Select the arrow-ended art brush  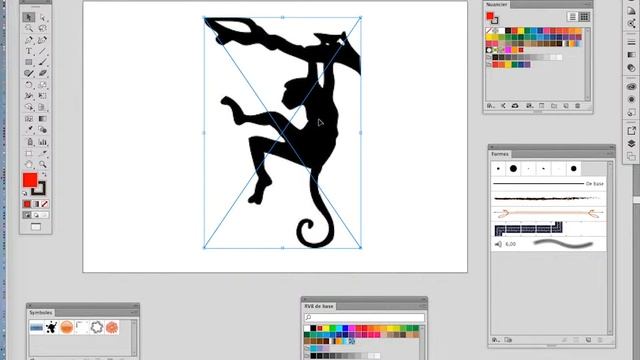tap(549, 213)
